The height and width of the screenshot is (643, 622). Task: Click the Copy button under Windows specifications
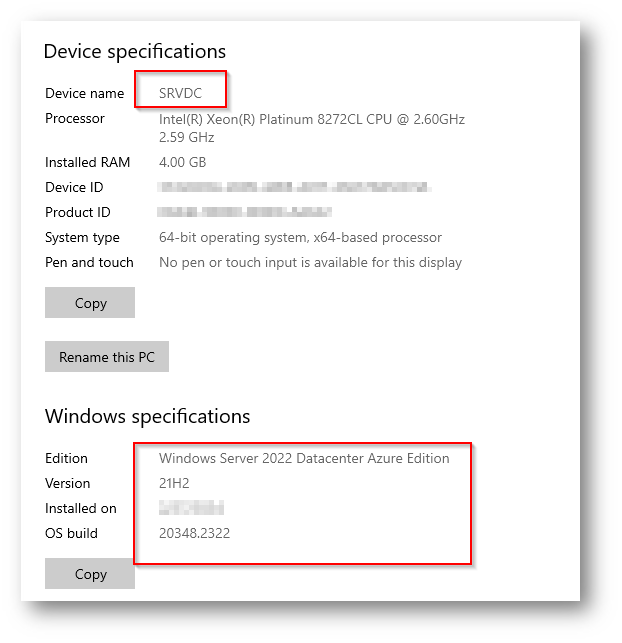(90, 573)
